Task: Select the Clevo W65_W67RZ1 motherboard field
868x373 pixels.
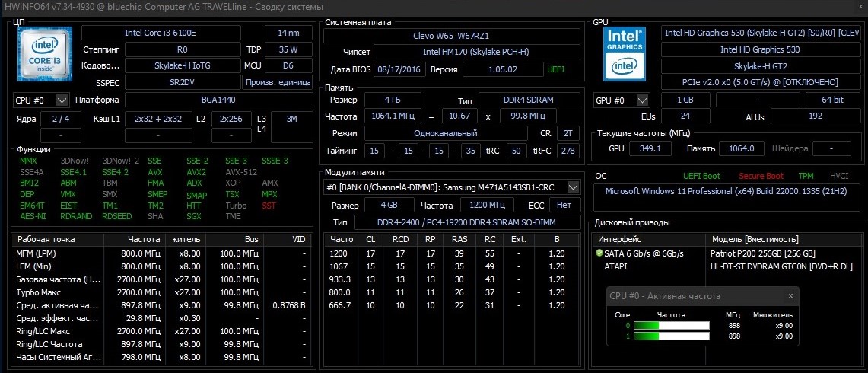Action: tap(452, 36)
